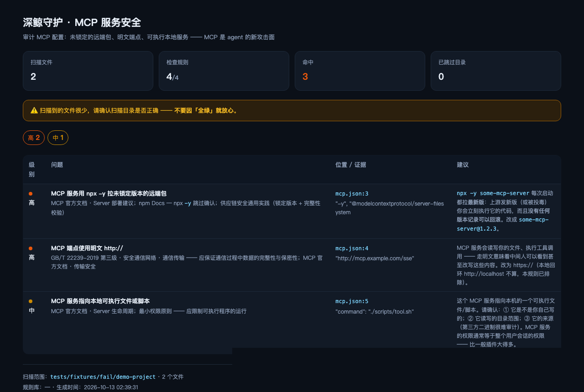The image size is (584, 392).
Task: Click the scan path tests/fixtures/fail/demo-project
Action: tap(103, 377)
